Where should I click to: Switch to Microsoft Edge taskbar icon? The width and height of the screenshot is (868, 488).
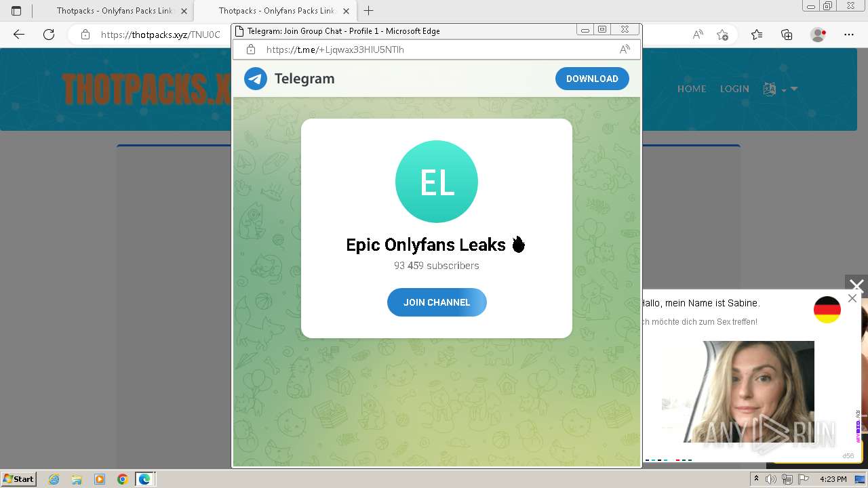pyautogui.click(x=144, y=479)
